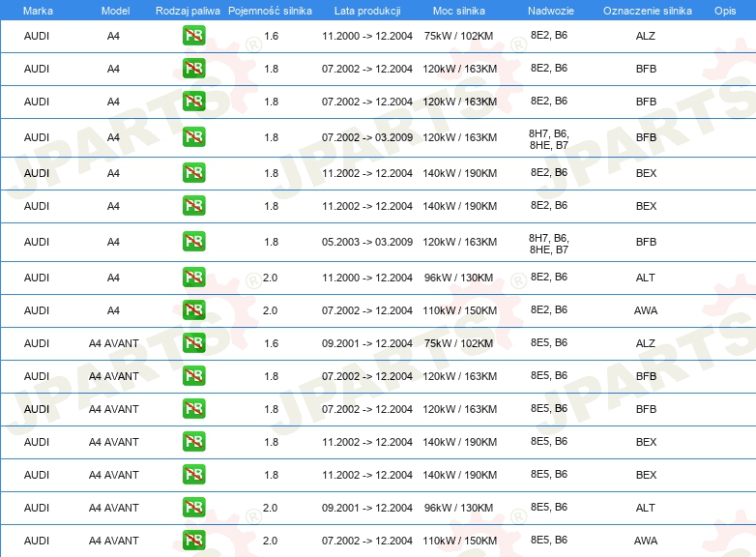Click 110kW / 150KM in the 8E2 row

point(459,310)
